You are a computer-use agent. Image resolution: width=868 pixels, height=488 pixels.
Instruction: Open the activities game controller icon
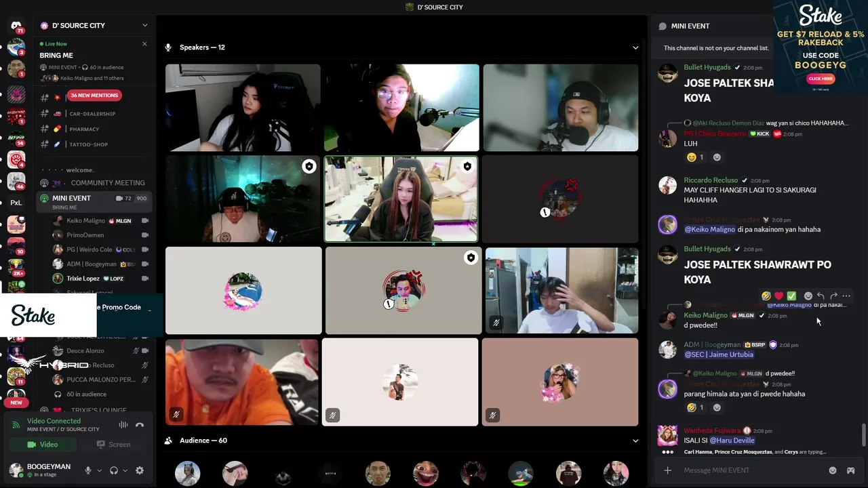pyautogui.click(x=850, y=470)
